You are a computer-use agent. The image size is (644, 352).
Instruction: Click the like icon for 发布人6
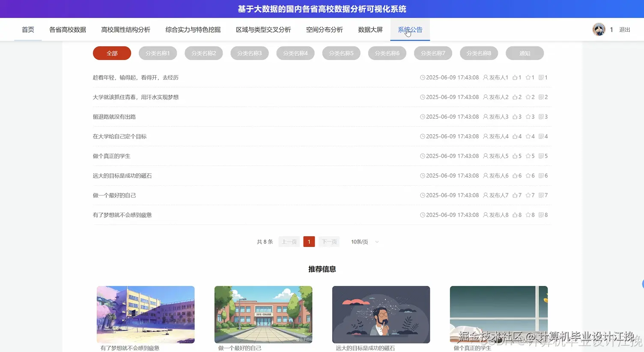pyautogui.click(x=515, y=176)
